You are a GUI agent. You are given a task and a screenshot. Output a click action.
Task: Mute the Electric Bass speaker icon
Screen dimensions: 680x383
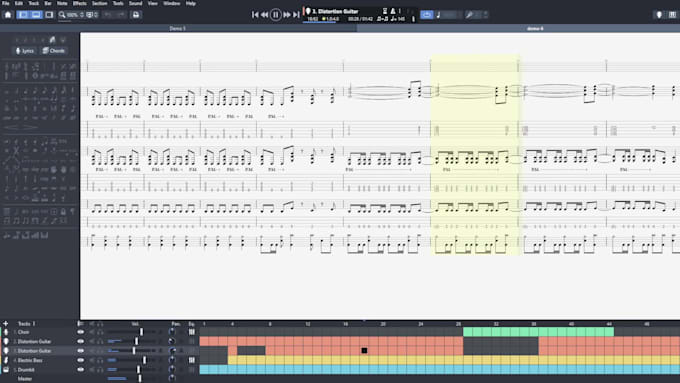pyautogui.click(x=92, y=360)
